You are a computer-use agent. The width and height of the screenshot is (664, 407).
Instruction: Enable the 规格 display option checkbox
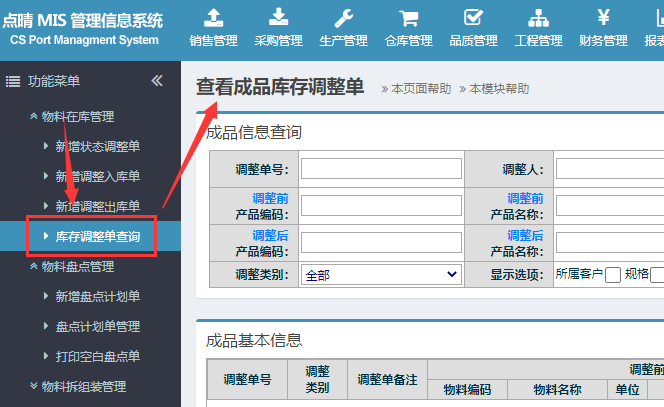tap(658, 275)
